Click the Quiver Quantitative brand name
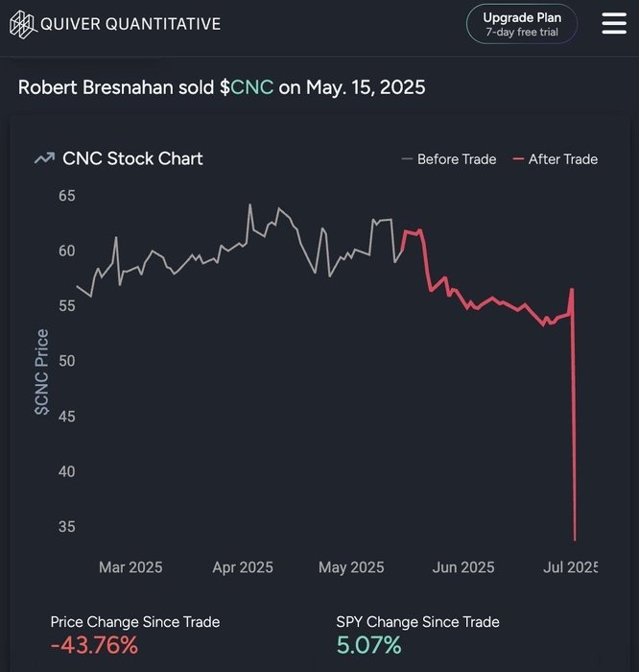The width and height of the screenshot is (639, 672). click(130, 24)
